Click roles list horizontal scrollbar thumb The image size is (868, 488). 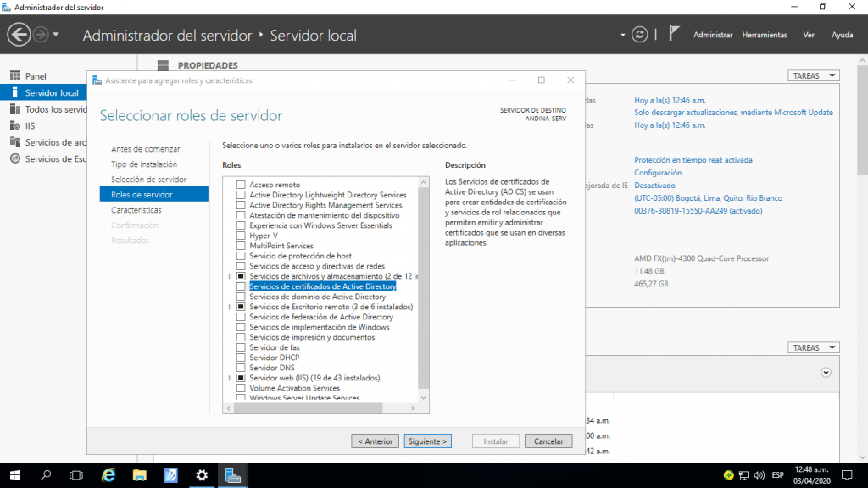coord(308,408)
